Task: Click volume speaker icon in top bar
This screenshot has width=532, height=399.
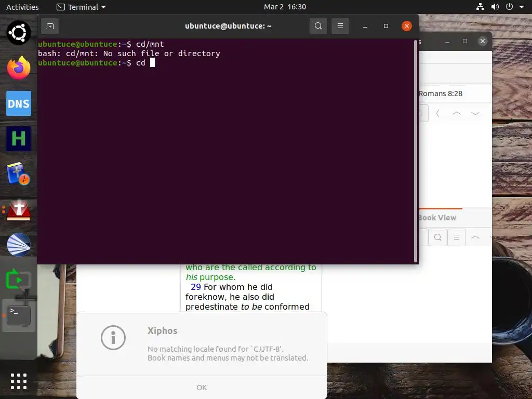Action: click(495, 7)
